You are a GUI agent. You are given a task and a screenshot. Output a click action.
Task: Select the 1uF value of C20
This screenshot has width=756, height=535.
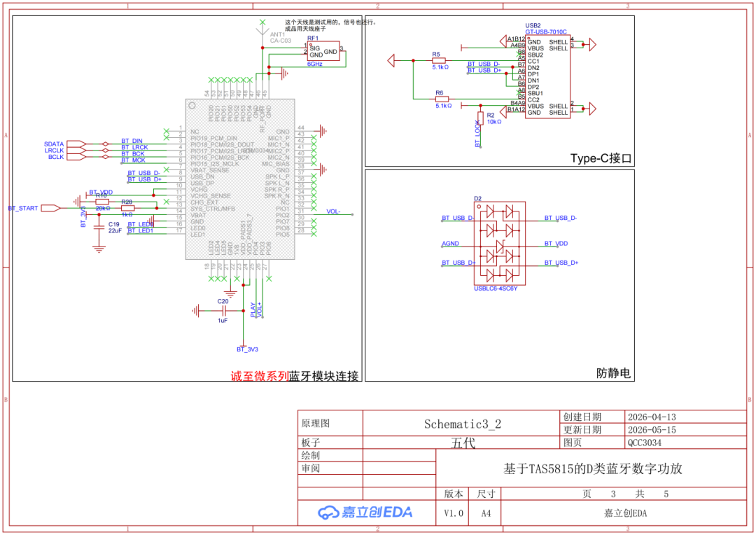click(x=223, y=320)
